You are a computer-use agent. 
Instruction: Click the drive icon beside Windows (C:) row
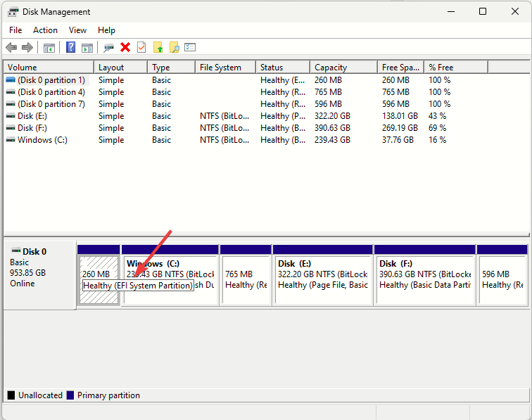pyautogui.click(x=11, y=140)
